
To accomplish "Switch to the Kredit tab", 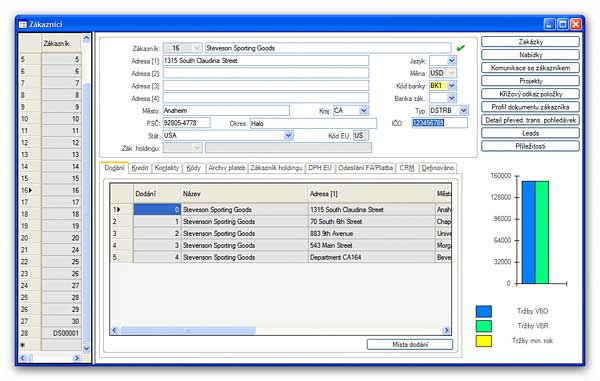I will [x=140, y=168].
